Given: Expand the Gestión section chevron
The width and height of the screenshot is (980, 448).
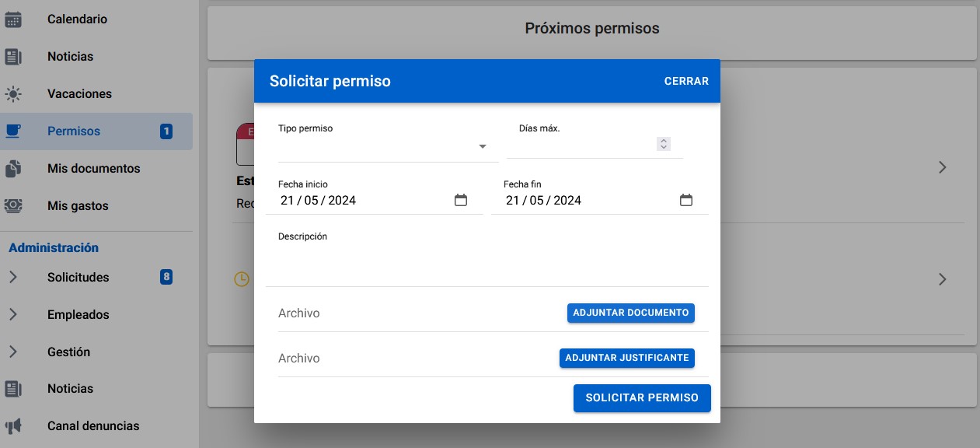Looking at the screenshot, I should [x=13, y=352].
